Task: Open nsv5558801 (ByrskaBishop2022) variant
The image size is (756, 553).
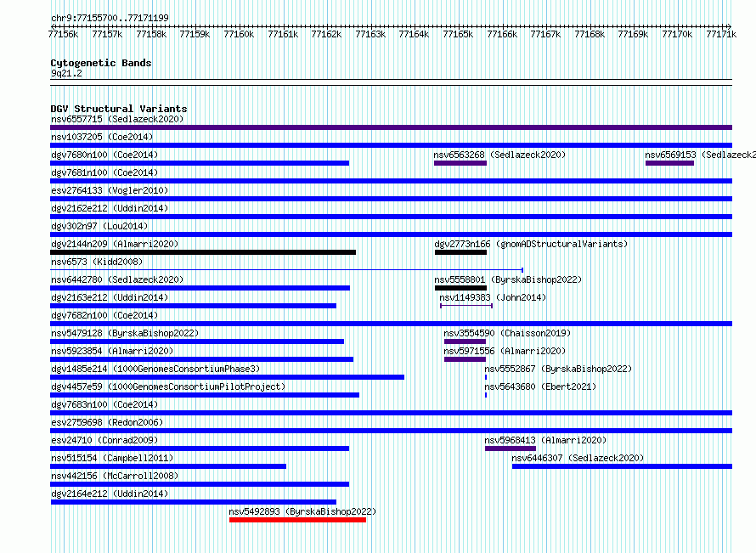Action: (508, 279)
